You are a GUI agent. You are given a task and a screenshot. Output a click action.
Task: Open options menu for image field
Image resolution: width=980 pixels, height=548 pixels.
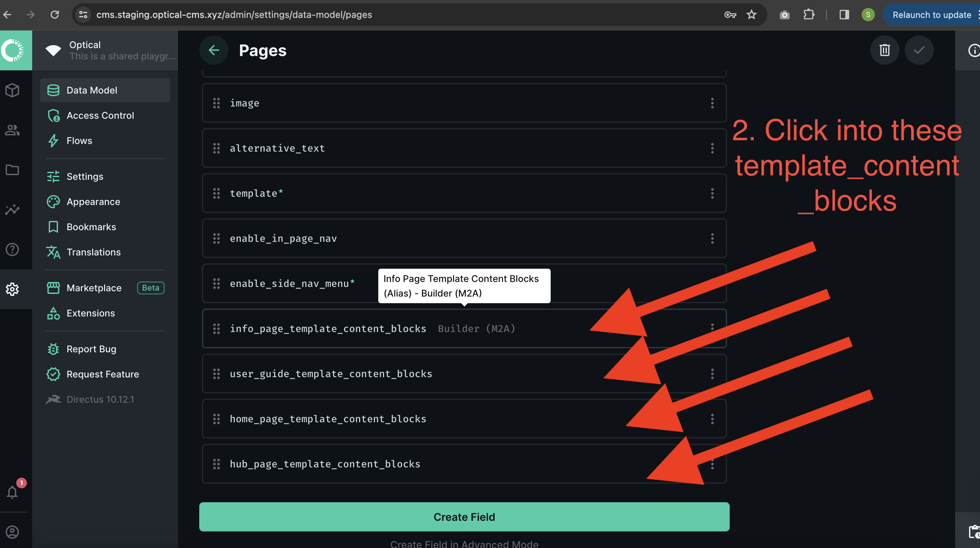click(712, 103)
